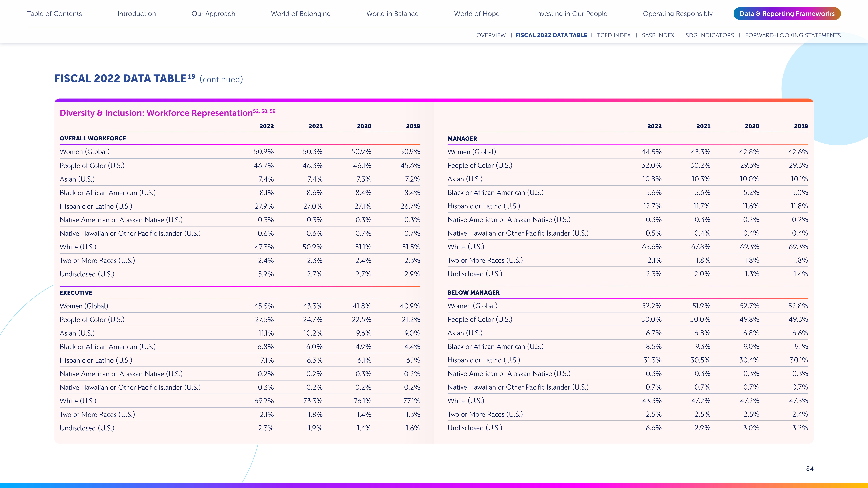Click Below Manager Women (Global) 2022 value 52.2%
Screen dimensions: 868x488
[652, 306]
